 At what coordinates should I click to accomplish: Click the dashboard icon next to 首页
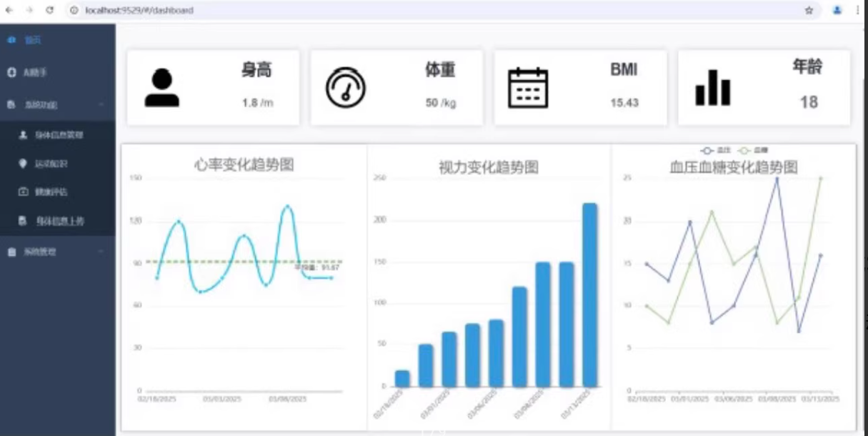pyautogui.click(x=11, y=40)
